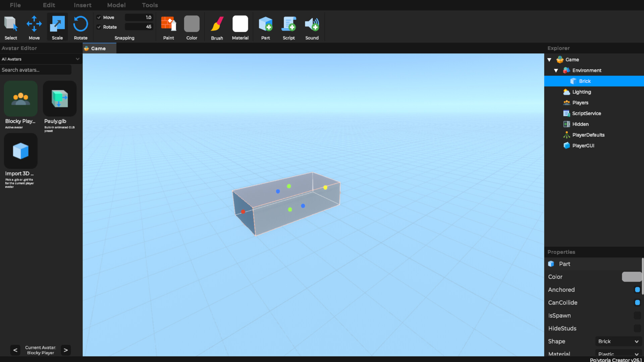This screenshot has width=644, height=362.
Task: Open the Insert menu
Action: click(x=83, y=5)
